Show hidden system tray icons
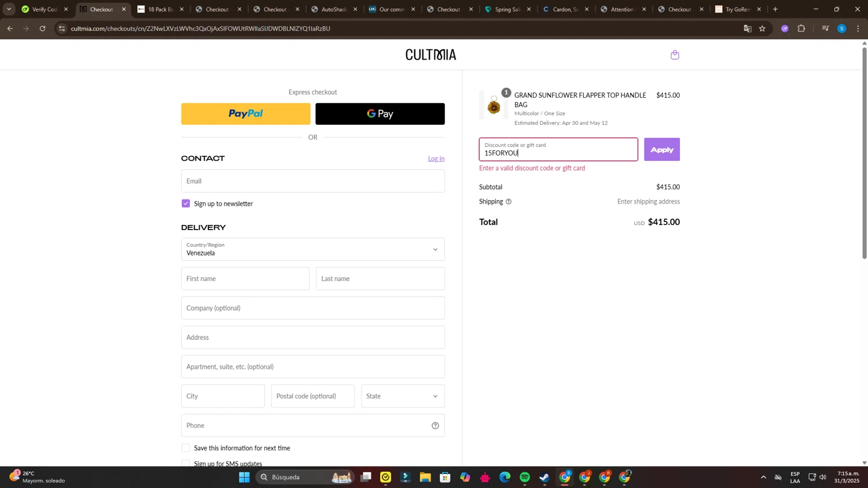 tap(763, 477)
